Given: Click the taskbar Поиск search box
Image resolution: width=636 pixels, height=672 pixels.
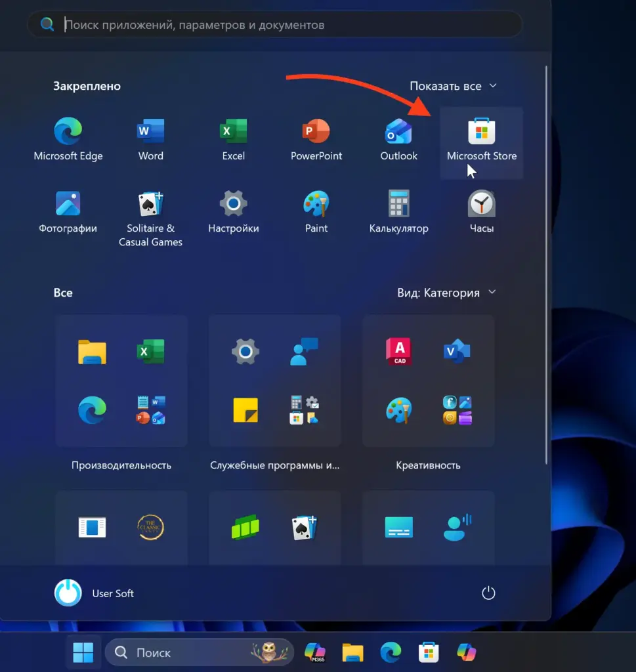Looking at the screenshot, I should click(200, 653).
